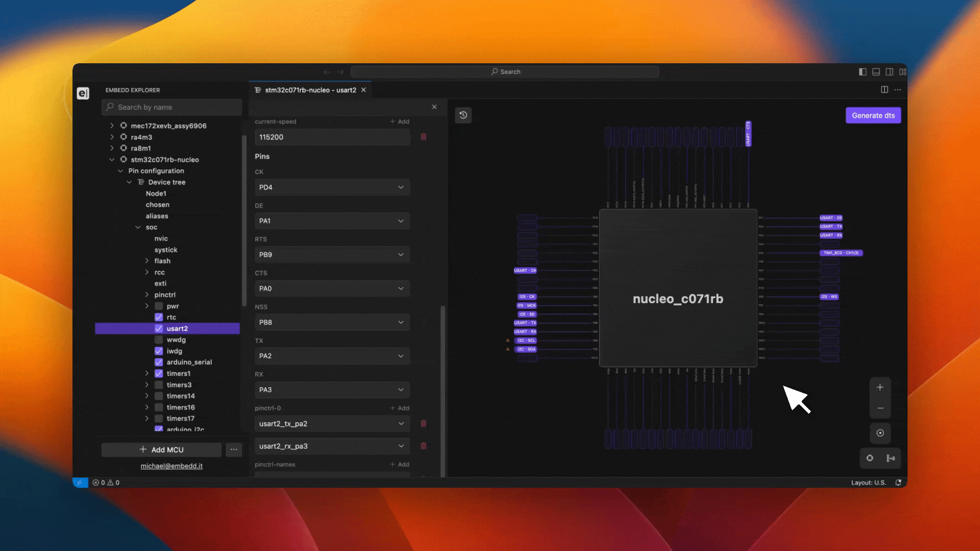This screenshot has height=551, width=980.
Task: Open the RTS pin PB9 dropdown
Action: (332, 255)
